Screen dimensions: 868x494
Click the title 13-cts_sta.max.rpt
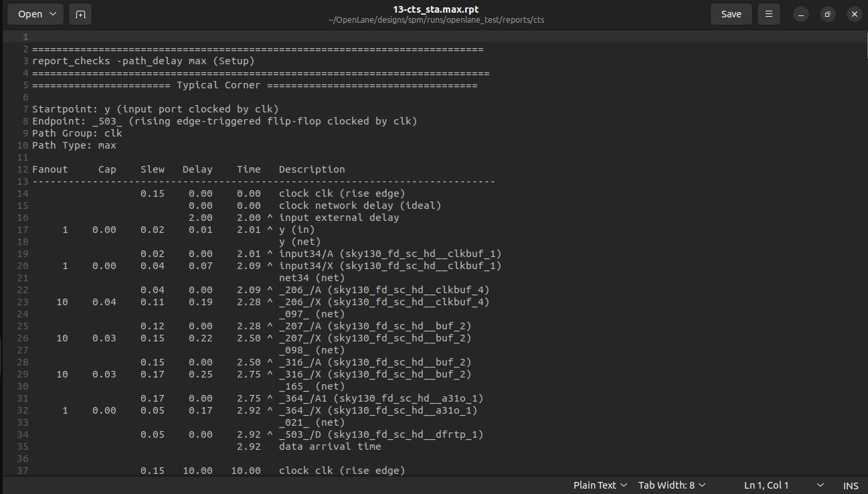434,9
